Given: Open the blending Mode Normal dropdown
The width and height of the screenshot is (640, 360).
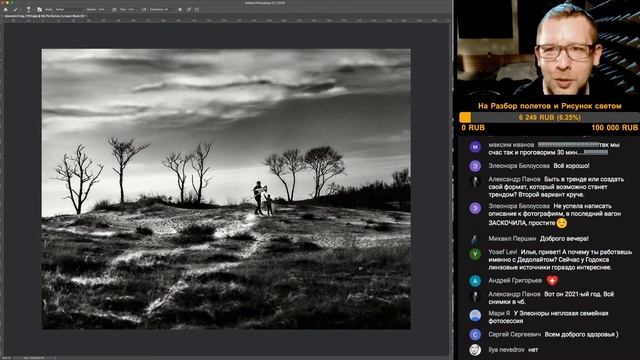Looking at the screenshot, I should pyautogui.click(x=69, y=9).
